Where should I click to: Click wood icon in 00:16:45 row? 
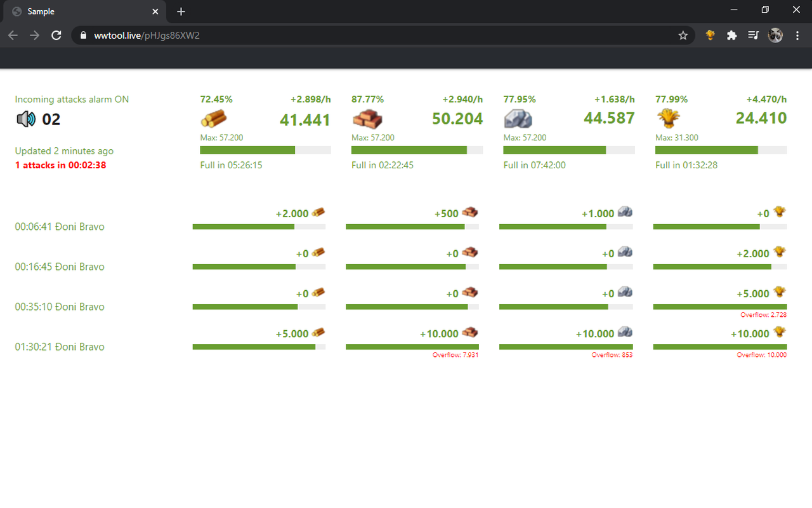pos(318,253)
